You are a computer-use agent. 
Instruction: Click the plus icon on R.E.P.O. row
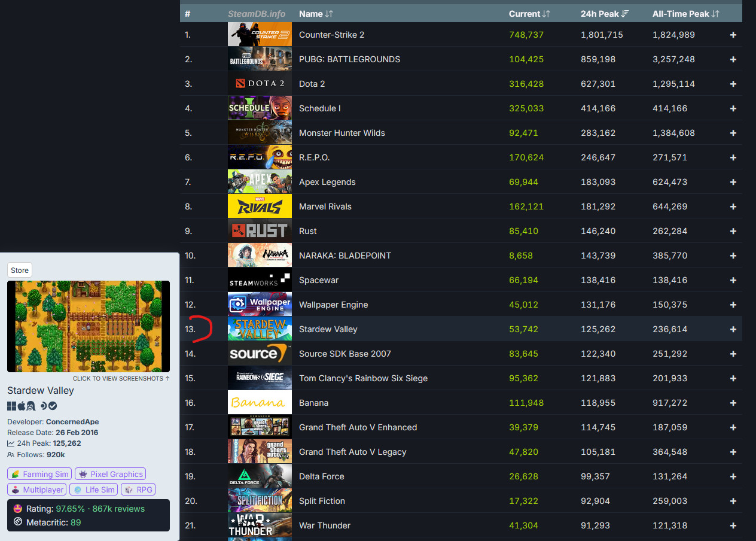coord(733,157)
